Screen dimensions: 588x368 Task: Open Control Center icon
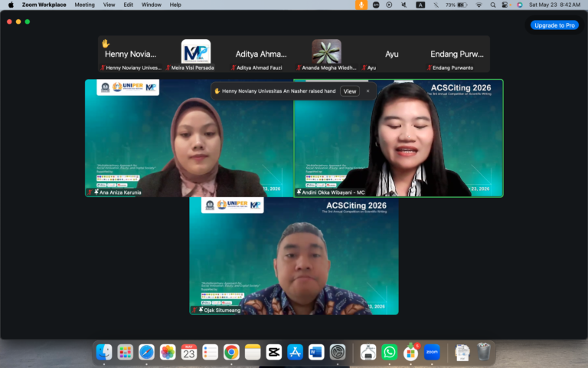pyautogui.click(x=505, y=5)
